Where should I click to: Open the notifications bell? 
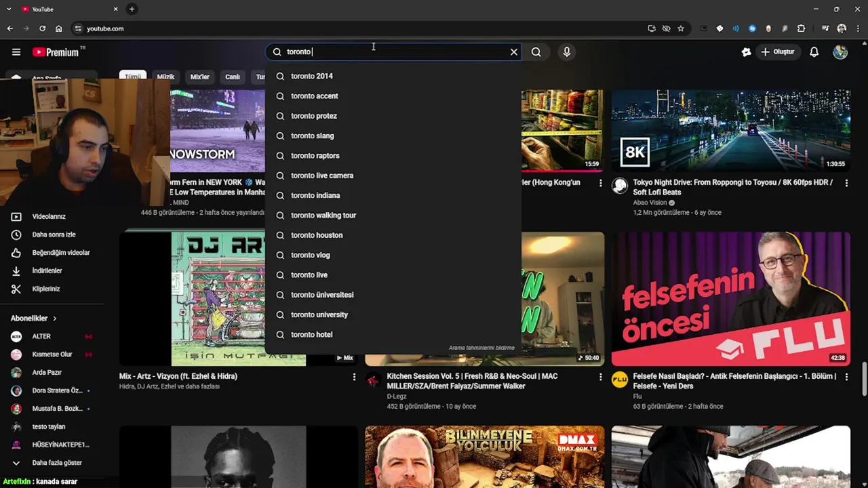pyautogui.click(x=814, y=52)
